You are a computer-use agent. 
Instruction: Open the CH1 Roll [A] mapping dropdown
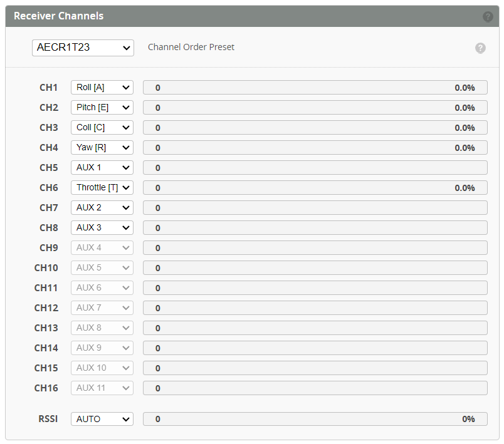pos(102,87)
